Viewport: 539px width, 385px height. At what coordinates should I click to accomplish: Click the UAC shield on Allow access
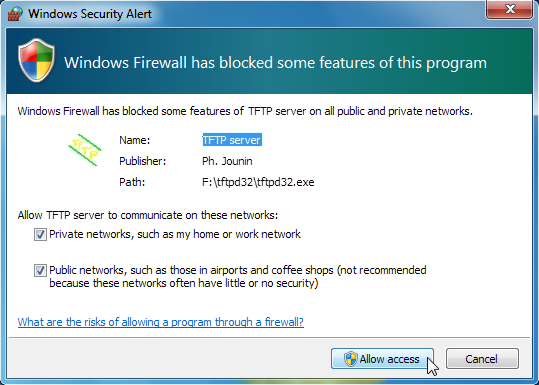(x=351, y=359)
